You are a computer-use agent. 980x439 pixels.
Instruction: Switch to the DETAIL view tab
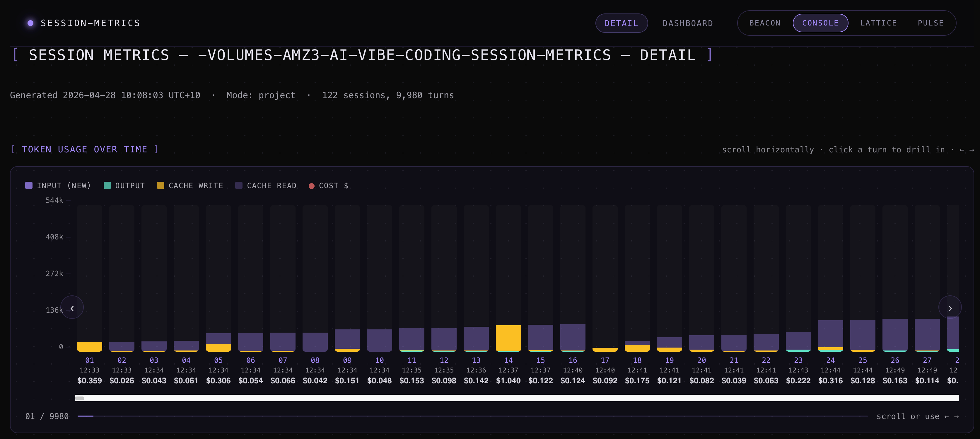pos(621,23)
